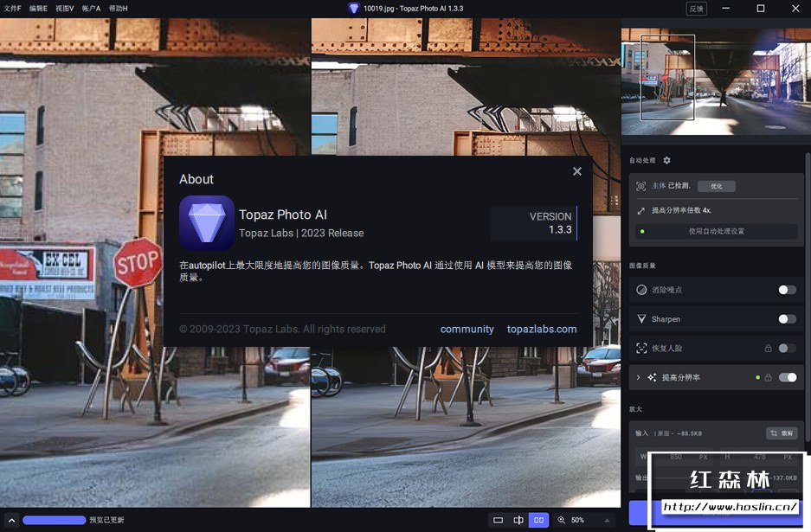The width and height of the screenshot is (811, 532).
Task: Click the Topaz Labs | 2023 Release text
Action: pyautogui.click(x=301, y=234)
